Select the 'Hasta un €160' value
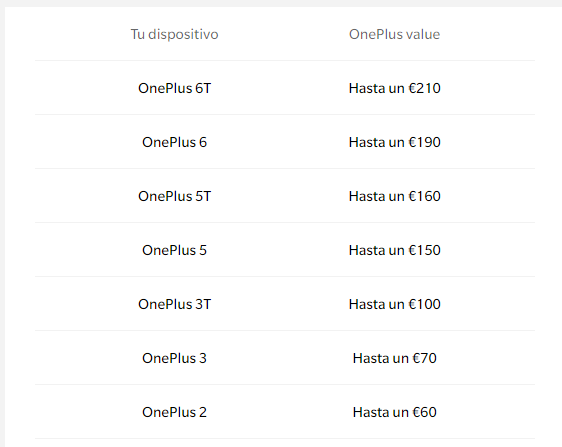Image resolution: width=562 pixels, height=447 pixels. [x=395, y=196]
